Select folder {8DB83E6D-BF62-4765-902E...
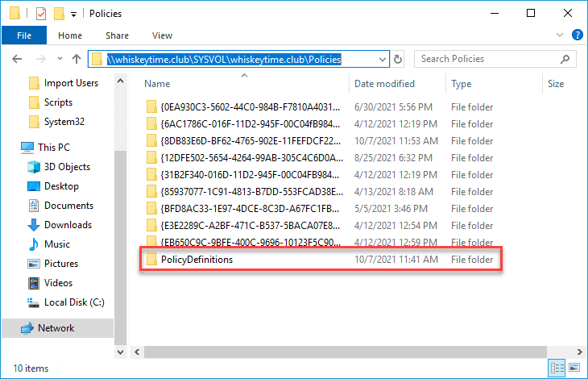588x379 pixels. click(x=321, y=141)
